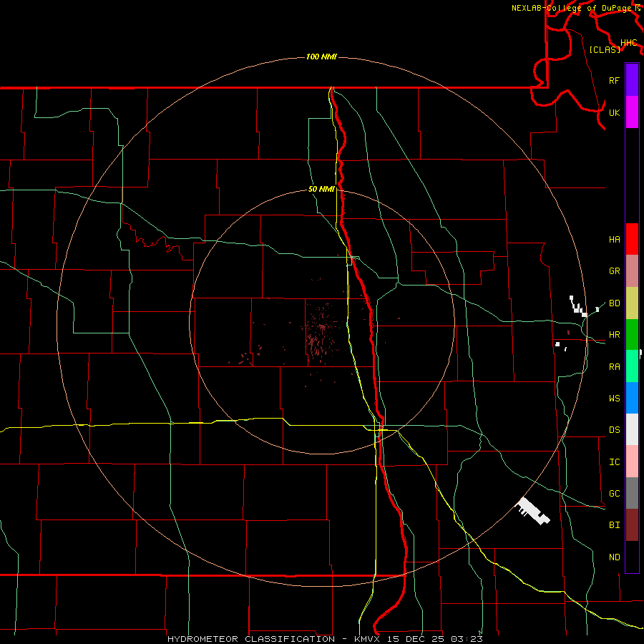Click the DS legend label

pyautogui.click(x=614, y=430)
